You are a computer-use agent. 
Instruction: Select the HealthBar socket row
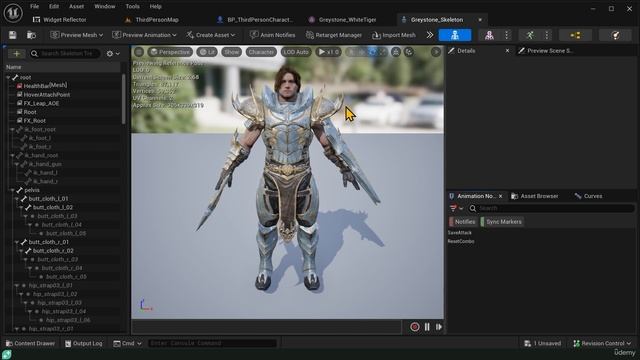click(x=42, y=86)
